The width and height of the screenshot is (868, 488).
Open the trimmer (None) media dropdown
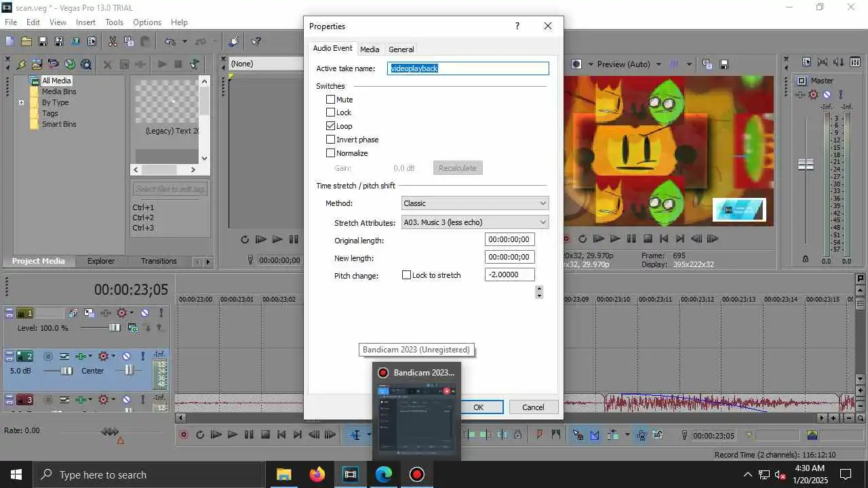[267, 64]
